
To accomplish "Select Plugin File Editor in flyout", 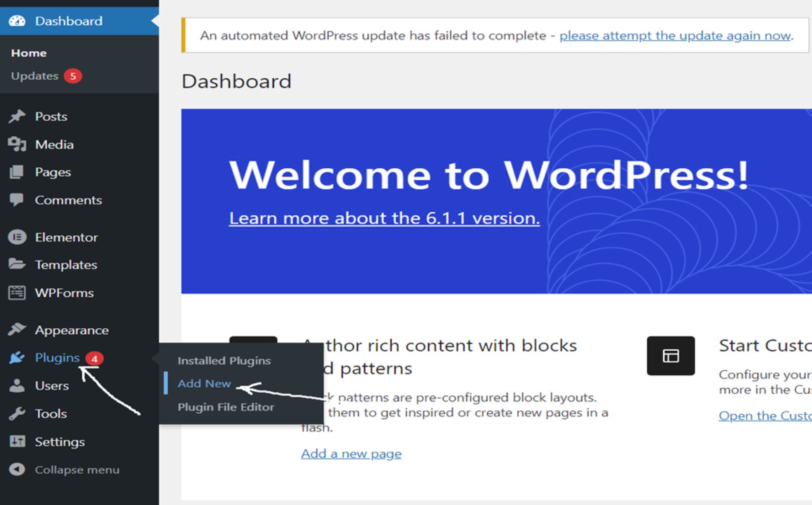I will pyautogui.click(x=226, y=407).
